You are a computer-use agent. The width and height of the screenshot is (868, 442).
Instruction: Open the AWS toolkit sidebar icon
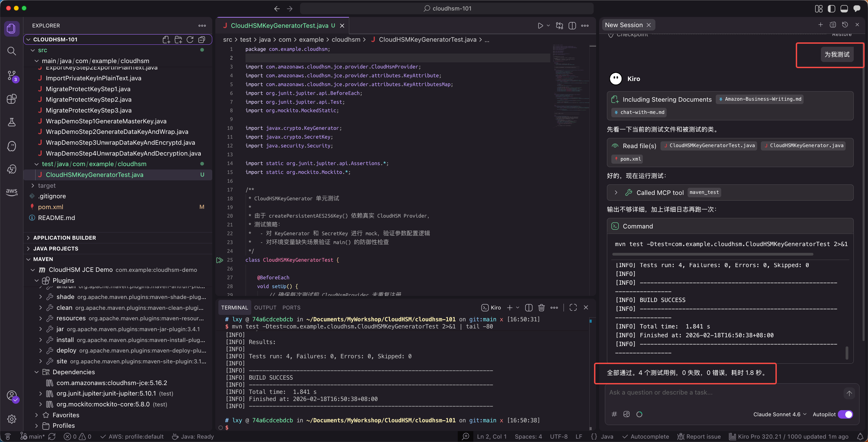click(12, 192)
